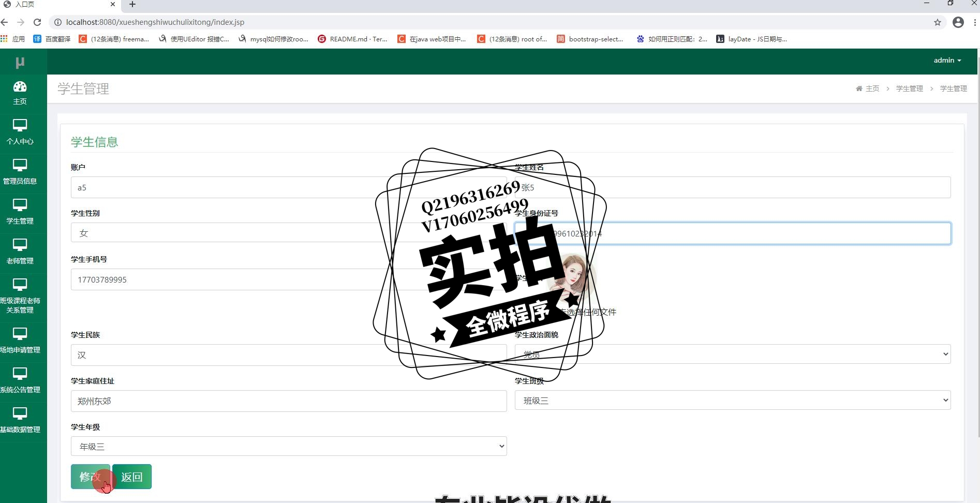The height and width of the screenshot is (503, 980).
Task: Click the 修改 submit button
Action: (91, 477)
